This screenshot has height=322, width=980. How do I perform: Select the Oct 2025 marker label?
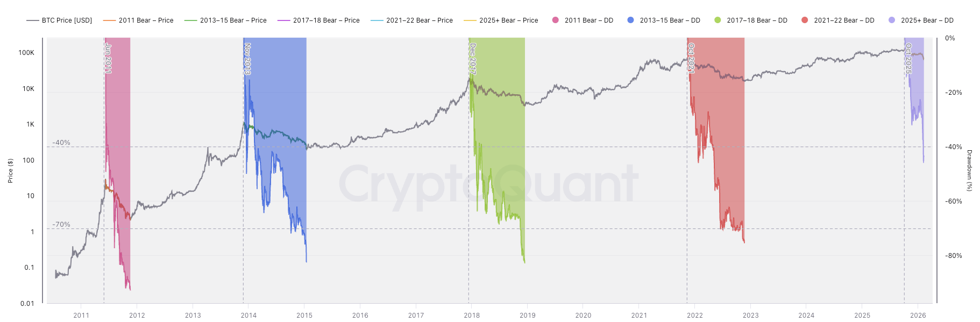(908, 59)
